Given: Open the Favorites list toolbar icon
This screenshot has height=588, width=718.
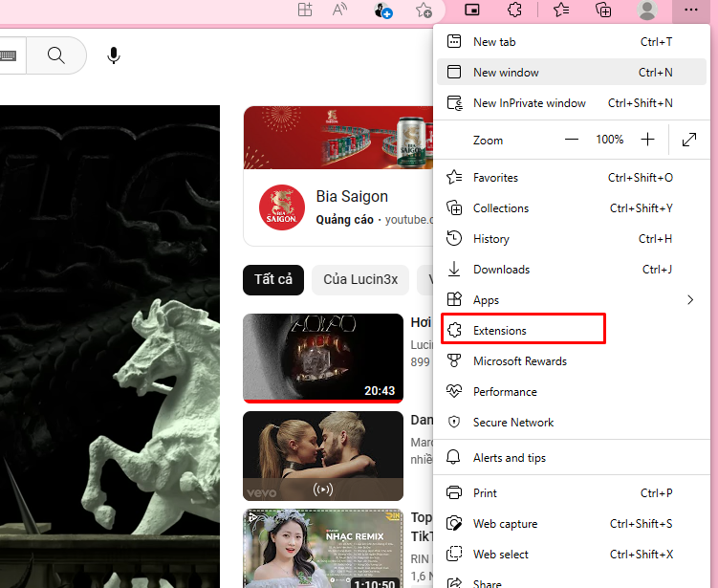Looking at the screenshot, I should coord(561,10).
